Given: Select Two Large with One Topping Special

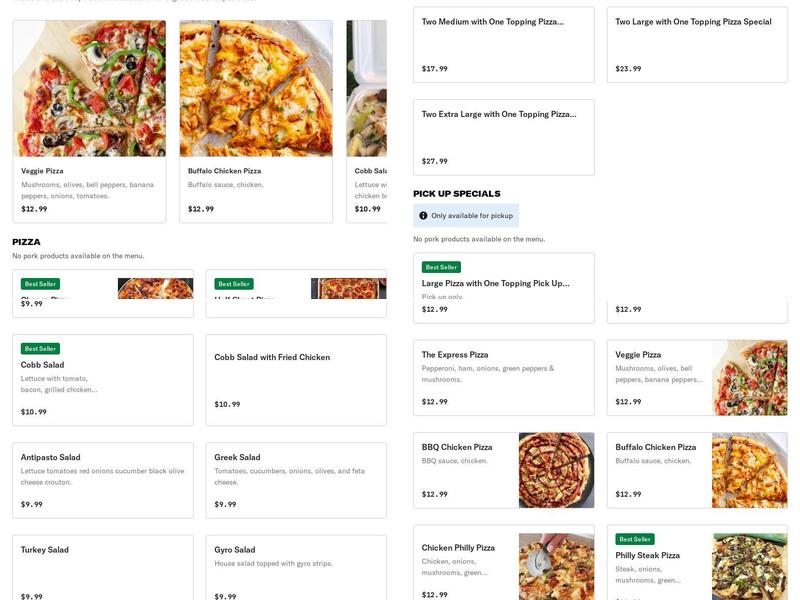Looking at the screenshot, I should coord(696,45).
